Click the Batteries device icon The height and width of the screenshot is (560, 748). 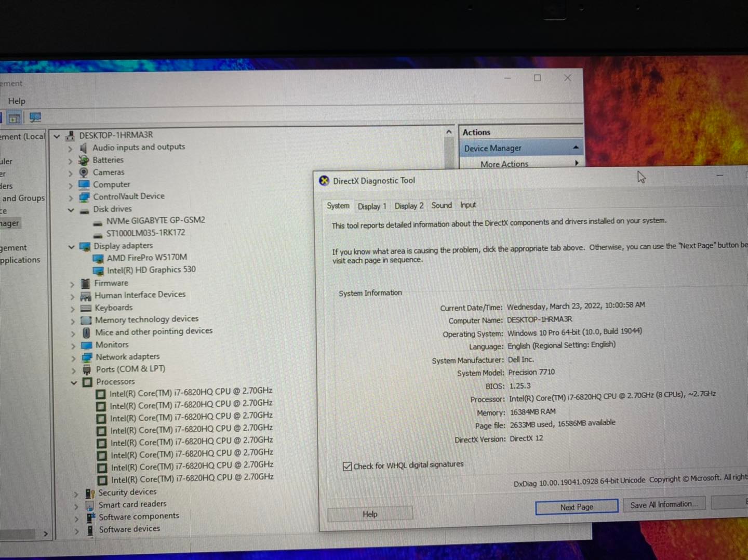[84, 160]
